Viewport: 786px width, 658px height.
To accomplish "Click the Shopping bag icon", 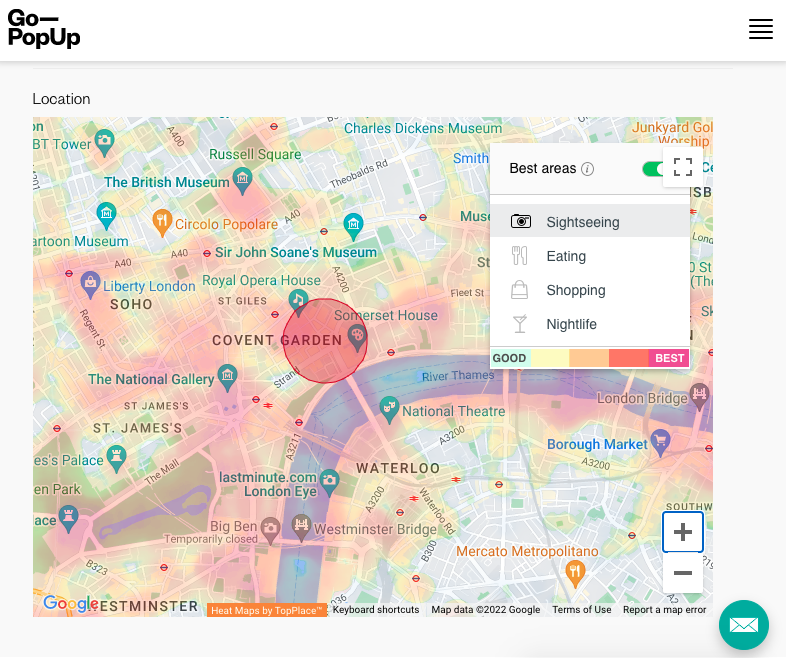I will tap(519, 290).
